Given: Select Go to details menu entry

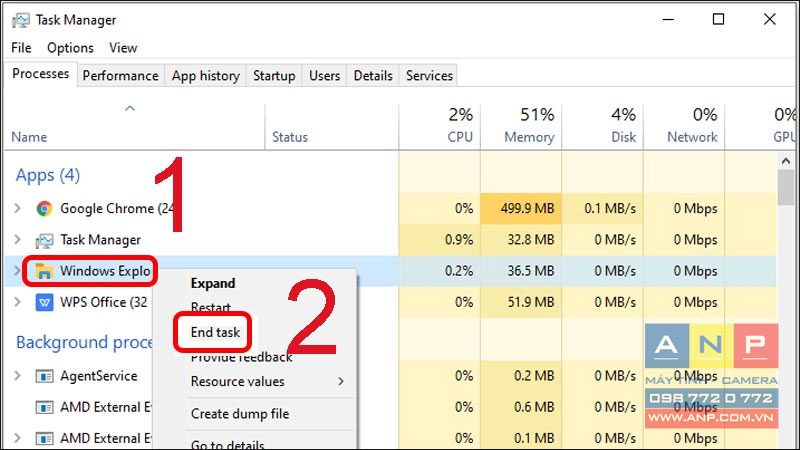Looking at the screenshot, I should (x=228, y=444).
